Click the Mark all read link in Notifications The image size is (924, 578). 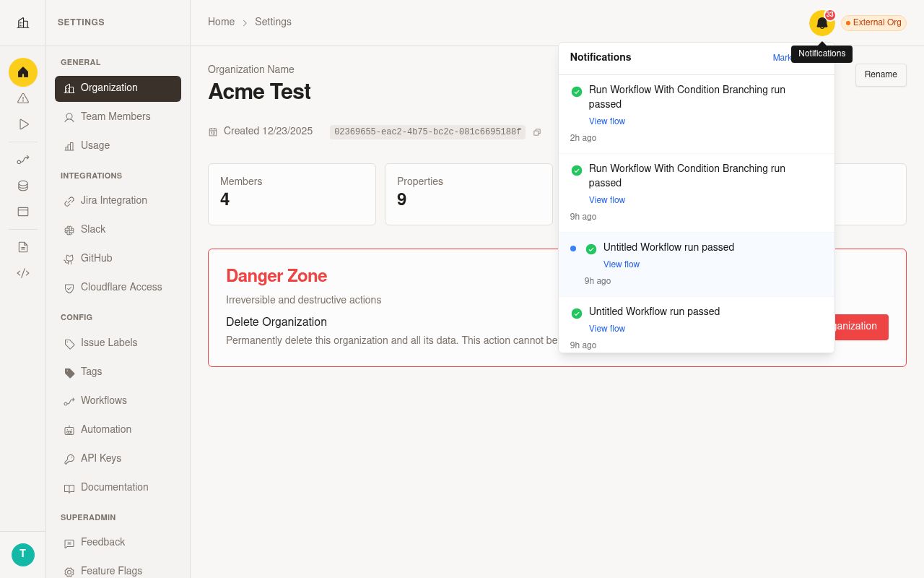point(783,58)
